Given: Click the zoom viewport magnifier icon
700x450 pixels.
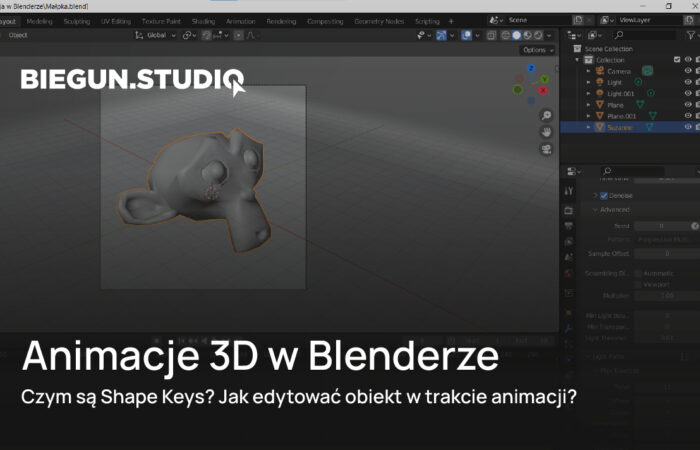Looking at the screenshot, I should [546, 116].
